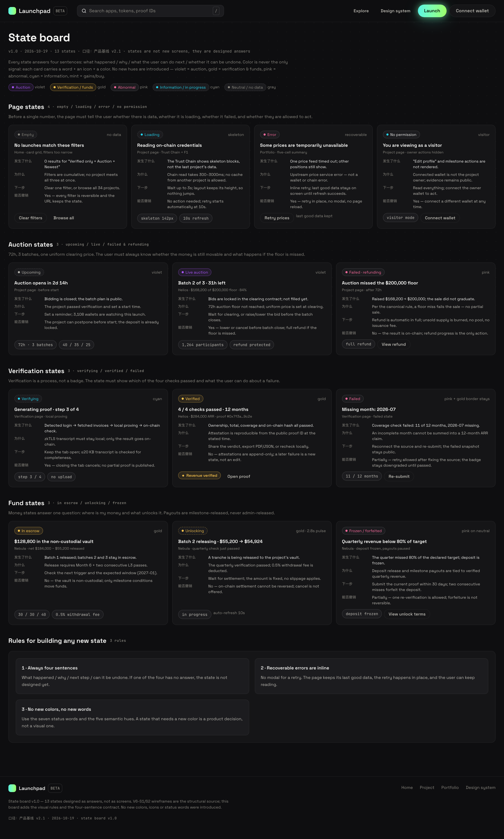Click the Browse all link

tap(64, 218)
